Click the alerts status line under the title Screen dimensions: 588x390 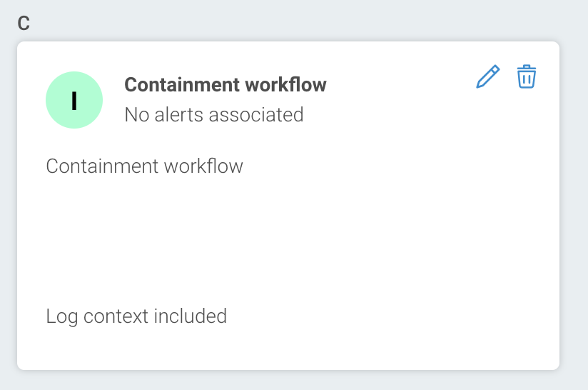click(x=213, y=114)
